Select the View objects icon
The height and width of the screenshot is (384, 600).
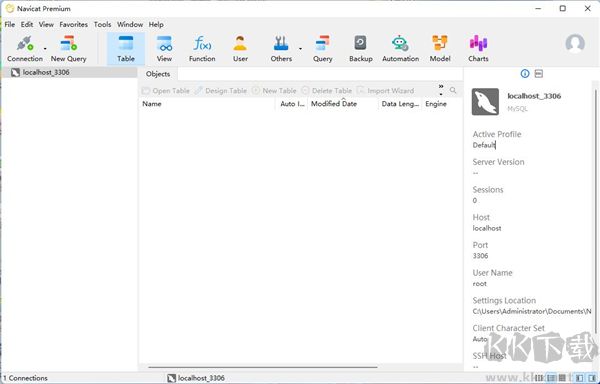(164, 49)
